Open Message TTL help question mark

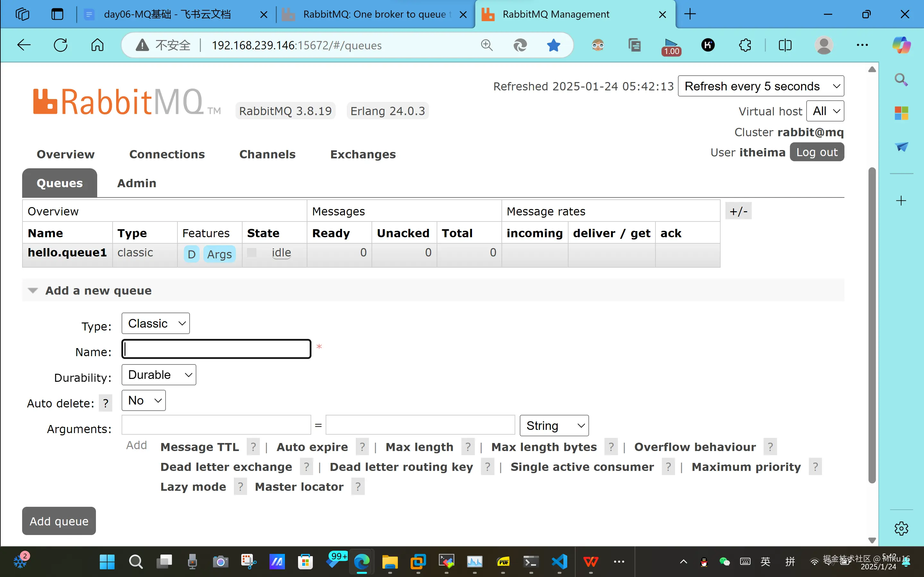pyautogui.click(x=253, y=447)
